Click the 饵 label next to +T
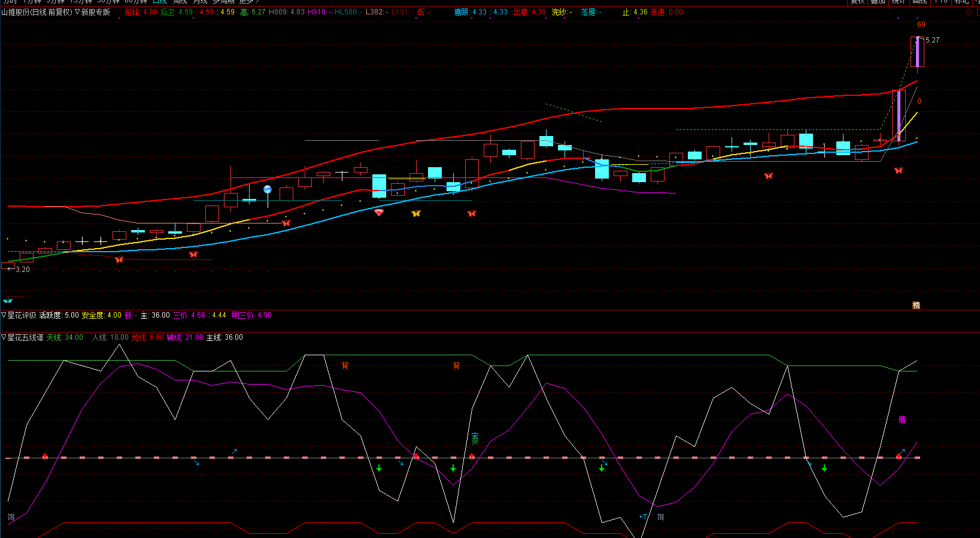This screenshot has height=538, width=980. [x=660, y=516]
